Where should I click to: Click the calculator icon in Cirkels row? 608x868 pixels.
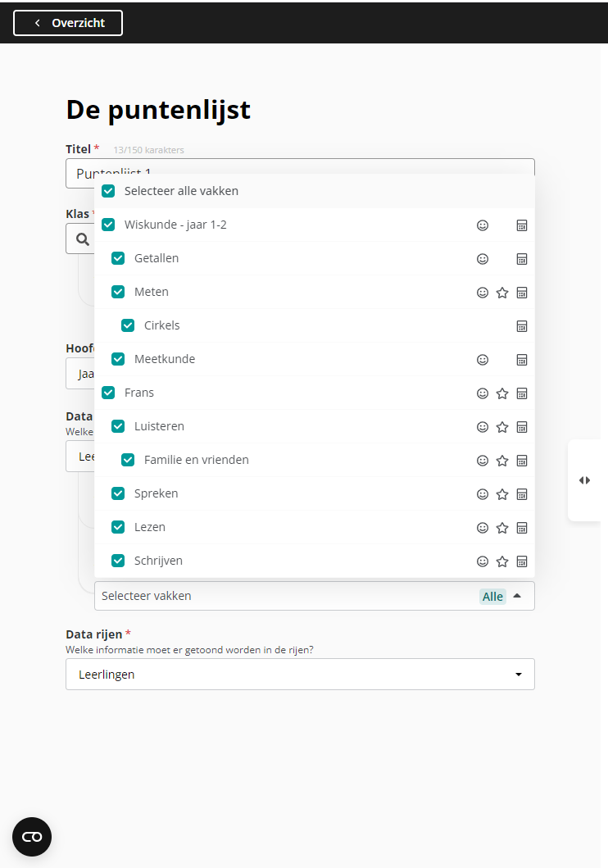pyautogui.click(x=522, y=326)
